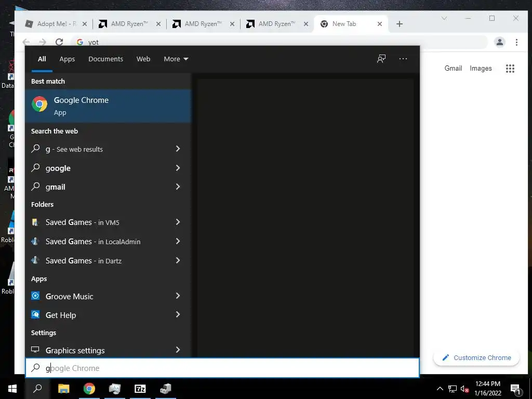Select the All search filter tab
The image size is (532, 399).
click(x=42, y=59)
